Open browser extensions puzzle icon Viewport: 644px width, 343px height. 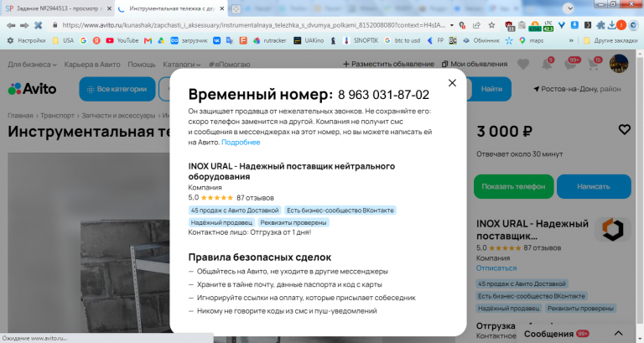click(x=600, y=25)
